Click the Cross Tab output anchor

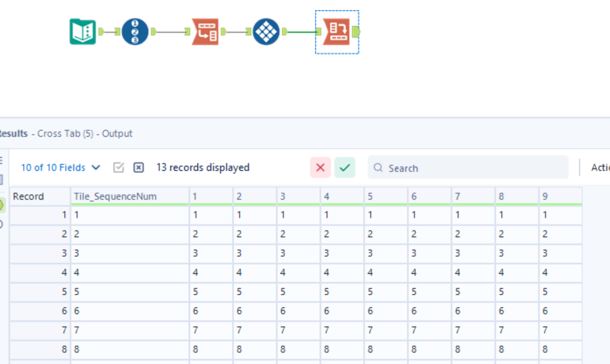[356, 31]
